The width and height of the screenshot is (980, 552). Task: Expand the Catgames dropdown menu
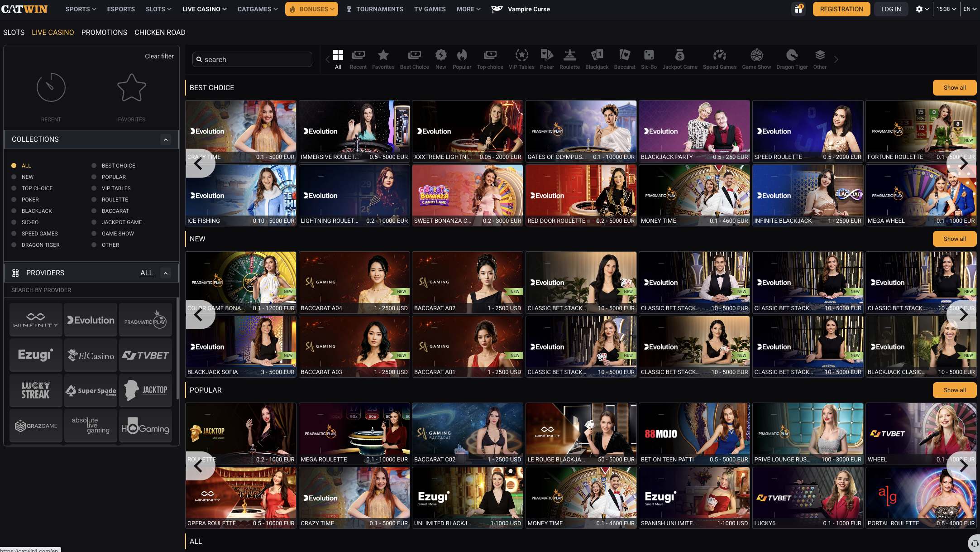click(258, 9)
